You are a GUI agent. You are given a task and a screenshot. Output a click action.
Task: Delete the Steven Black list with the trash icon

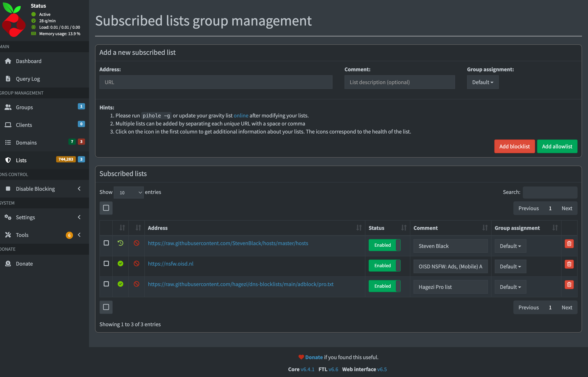click(569, 244)
